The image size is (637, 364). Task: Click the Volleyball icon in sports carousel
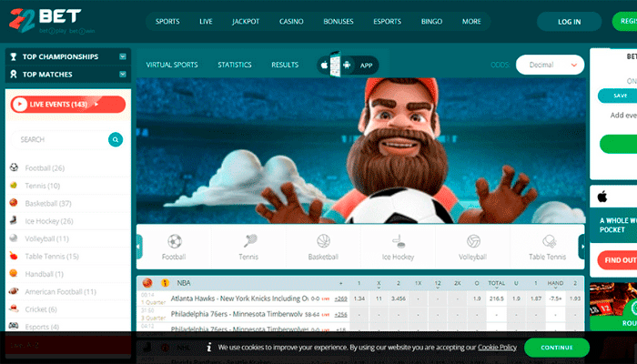click(x=473, y=241)
